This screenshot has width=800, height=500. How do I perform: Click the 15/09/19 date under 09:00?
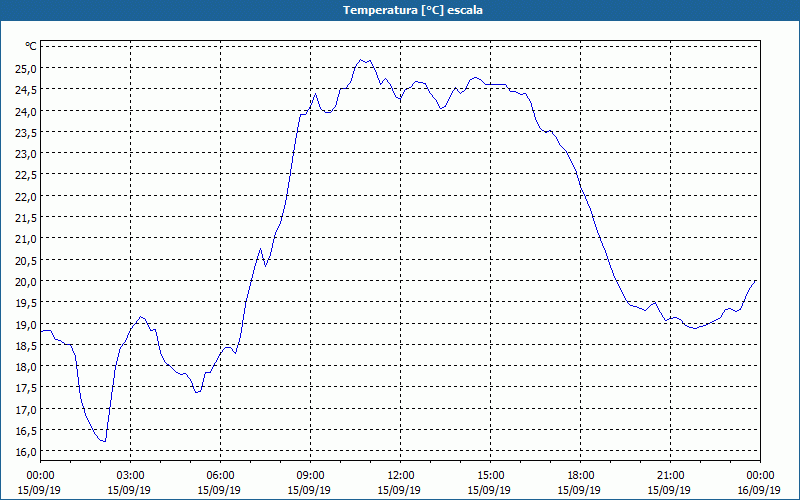click(309, 490)
